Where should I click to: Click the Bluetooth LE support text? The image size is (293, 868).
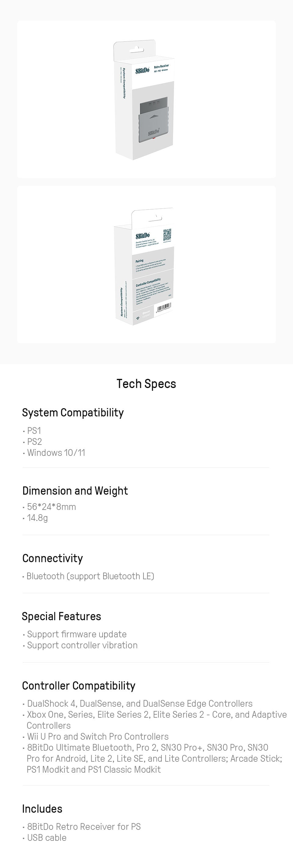pyautogui.click(x=90, y=576)
